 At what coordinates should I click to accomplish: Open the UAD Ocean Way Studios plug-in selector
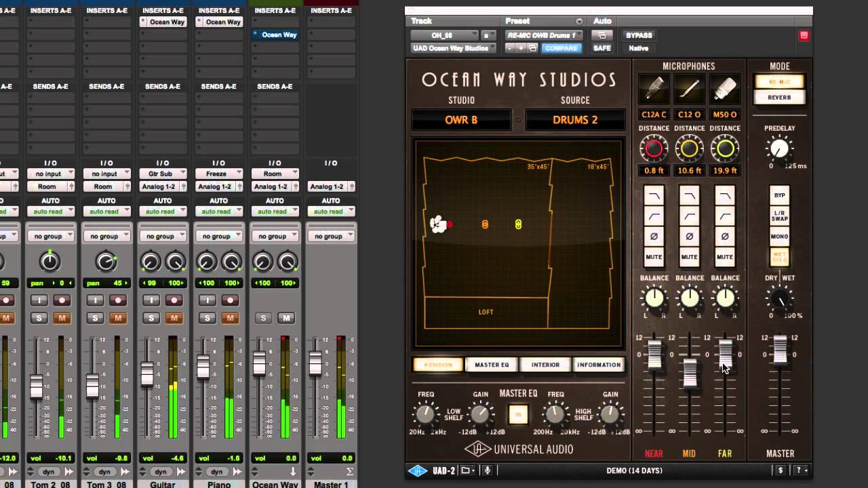[455, 48]
